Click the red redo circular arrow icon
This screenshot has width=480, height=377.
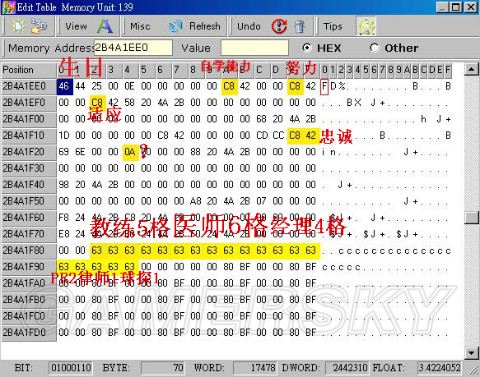tap(279, 26)
